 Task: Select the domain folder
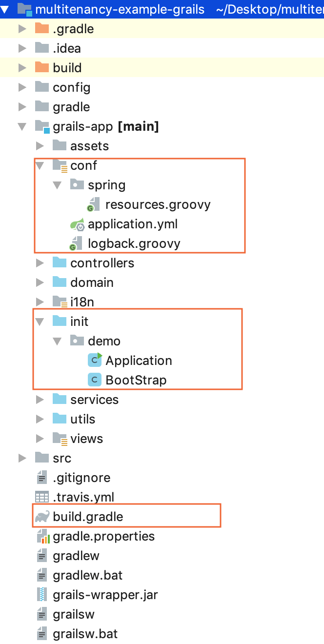(92, 282)
